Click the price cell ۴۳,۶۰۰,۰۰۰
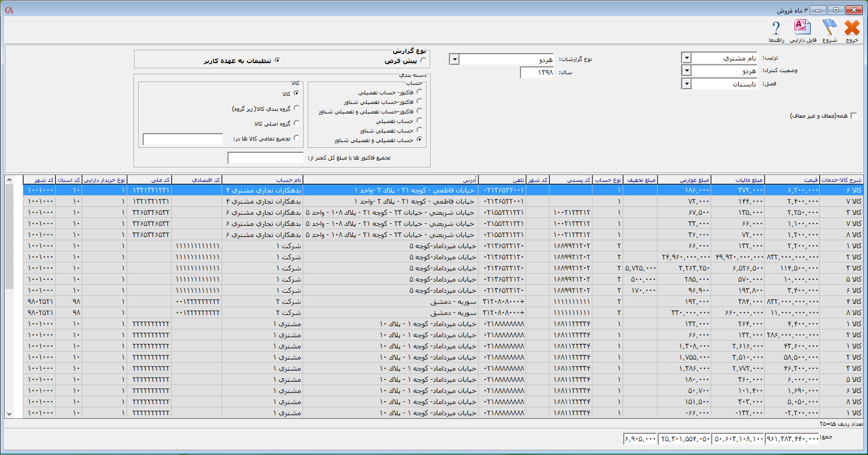868x455 pixels. (792, 346)
